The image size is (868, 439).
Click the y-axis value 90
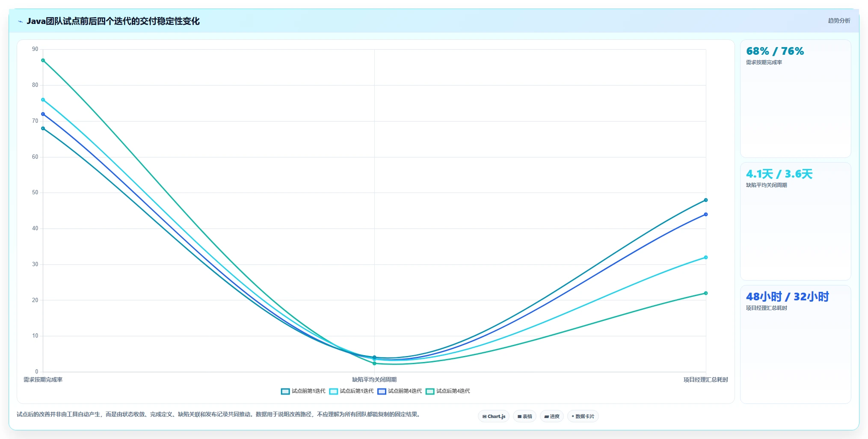click(x=35, y=49)
